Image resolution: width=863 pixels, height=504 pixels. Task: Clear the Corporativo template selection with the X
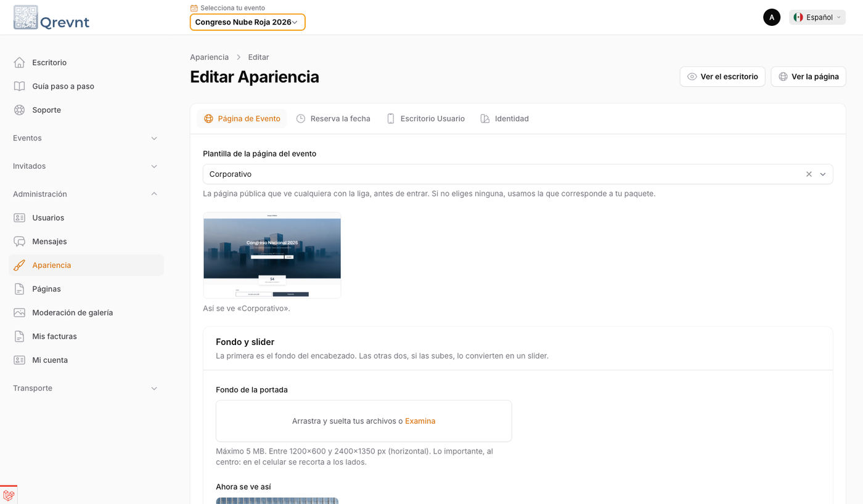[809, 174]
